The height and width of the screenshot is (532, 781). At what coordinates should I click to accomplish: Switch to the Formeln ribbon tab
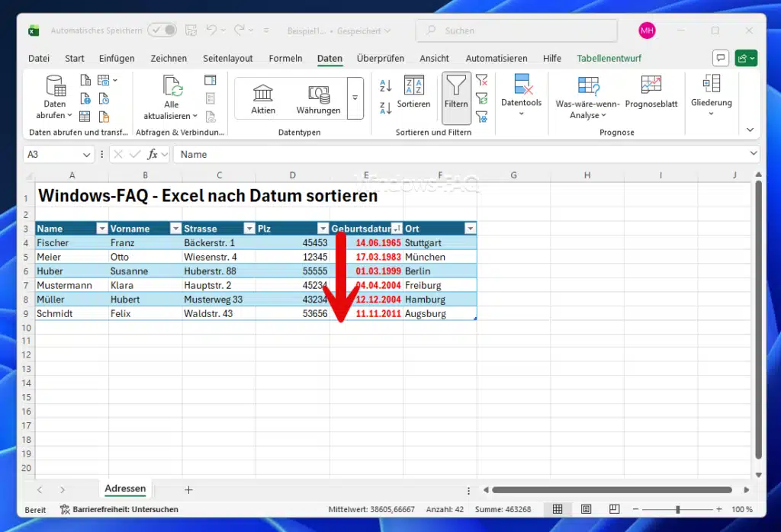point(285,58)
